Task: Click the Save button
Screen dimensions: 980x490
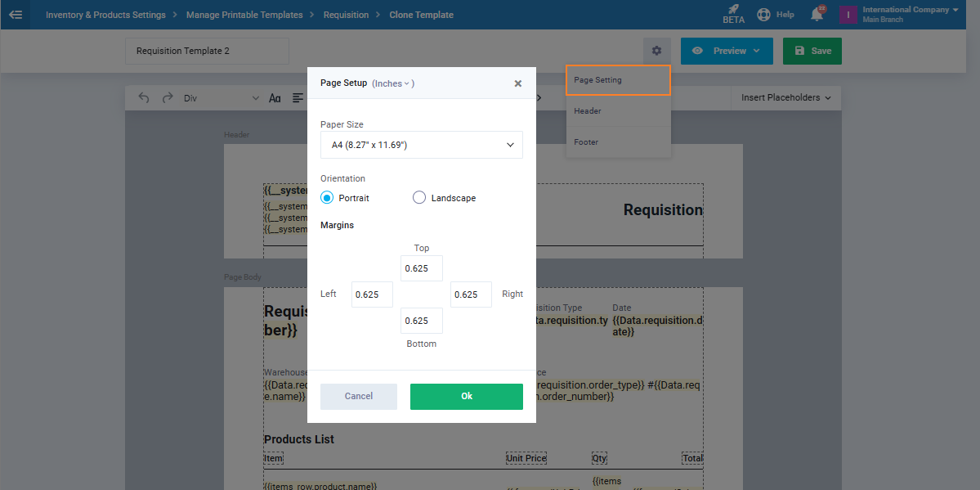Action: tap(812, 51)
